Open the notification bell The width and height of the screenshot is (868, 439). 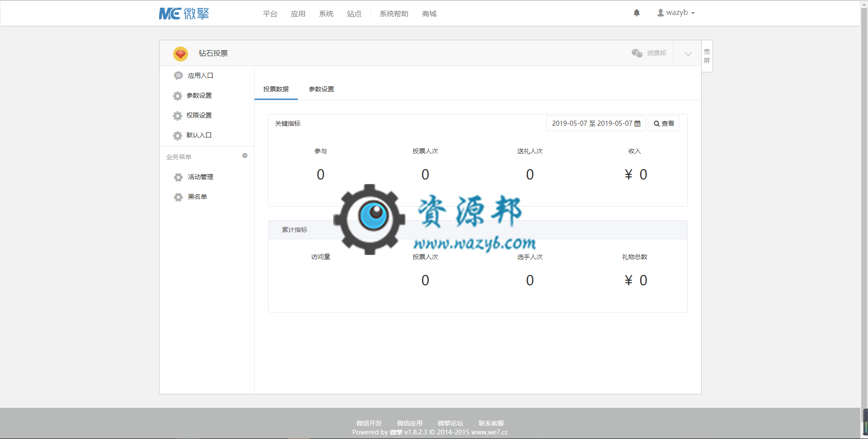(x=637, y=13)
